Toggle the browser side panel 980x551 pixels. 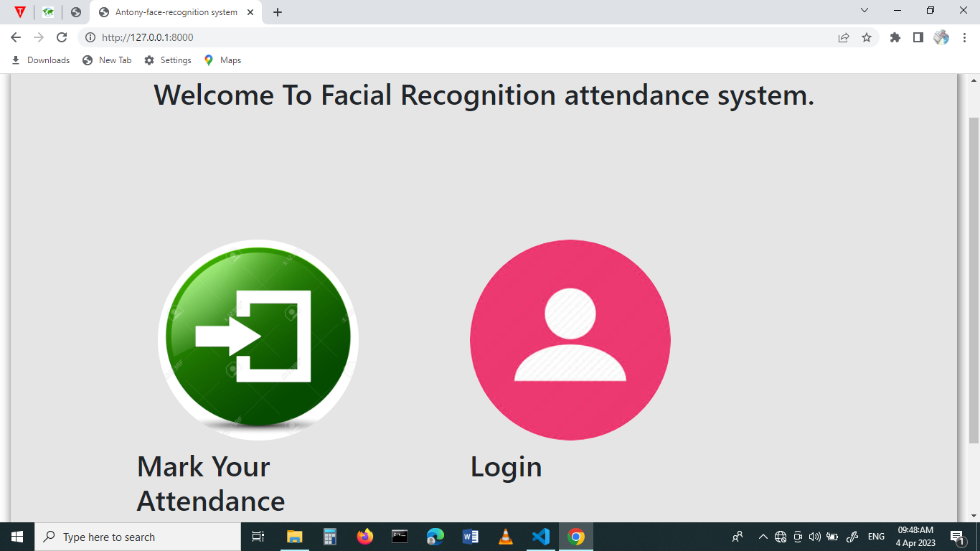[918, 37]
